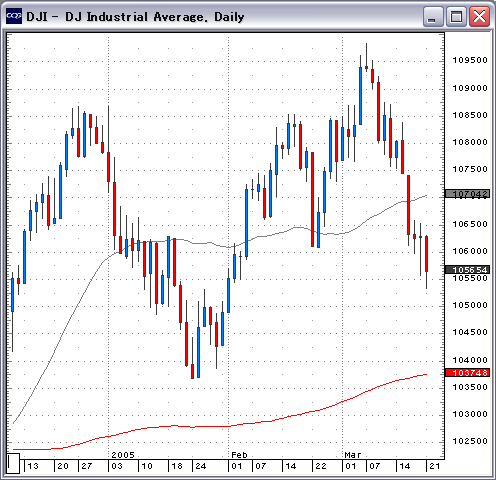Click the 108500 price axis label

pos(470,115)
